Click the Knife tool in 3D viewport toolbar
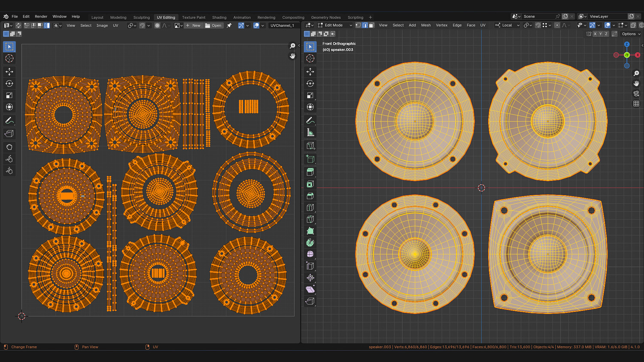This screenshot has height=362, width=644. tap(310, 219)
